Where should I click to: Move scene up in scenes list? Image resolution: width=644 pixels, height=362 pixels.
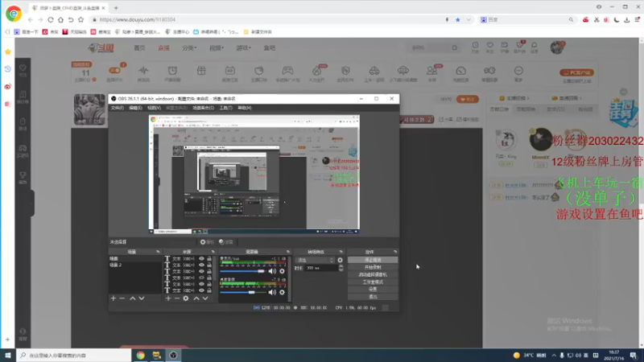point(133,298)
